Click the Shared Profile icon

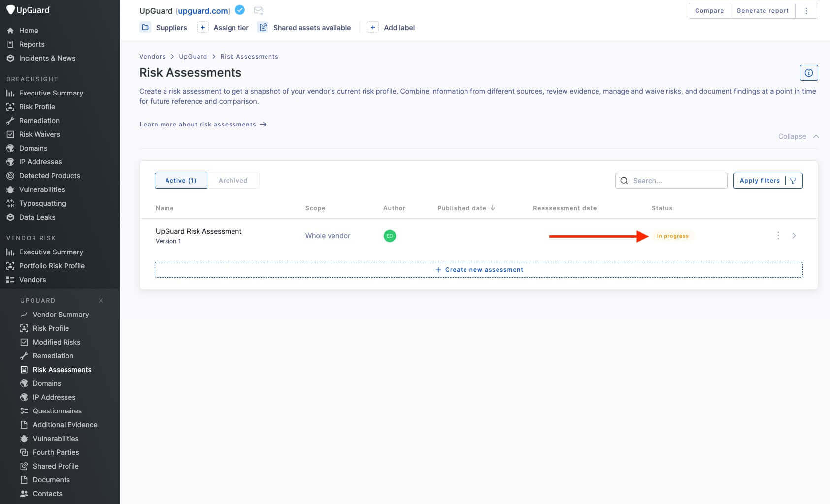pos(24,466)
